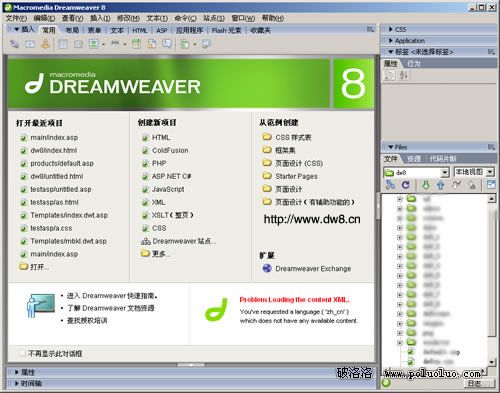Open the 本地视图 view dropdown

point(490,172)
